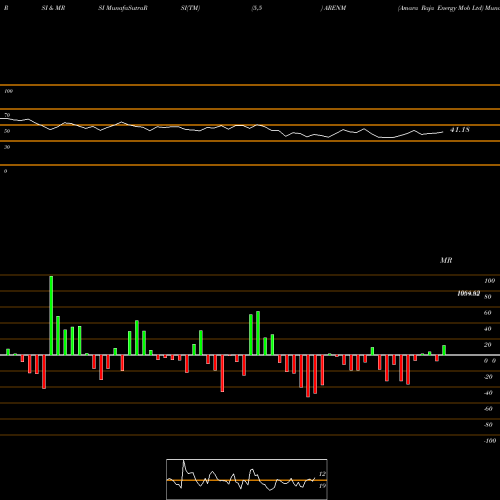
Task: Click MR axis label -80
Action: [488, 425]
